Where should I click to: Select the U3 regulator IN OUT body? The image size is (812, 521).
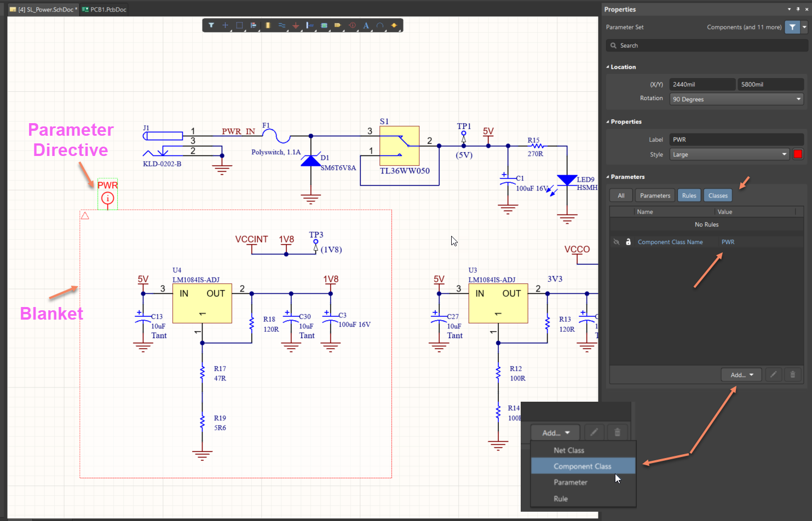pyautogui.click(x=498, y=303)
